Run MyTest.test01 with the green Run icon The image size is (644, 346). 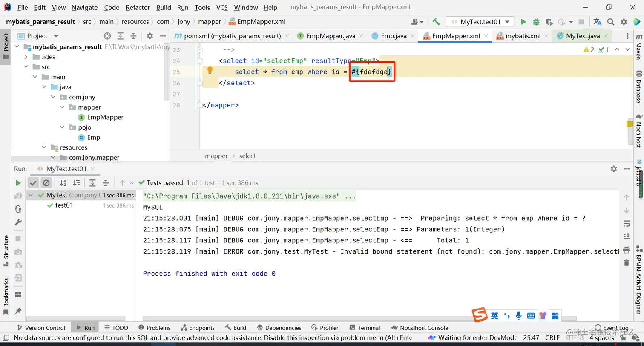523,22
